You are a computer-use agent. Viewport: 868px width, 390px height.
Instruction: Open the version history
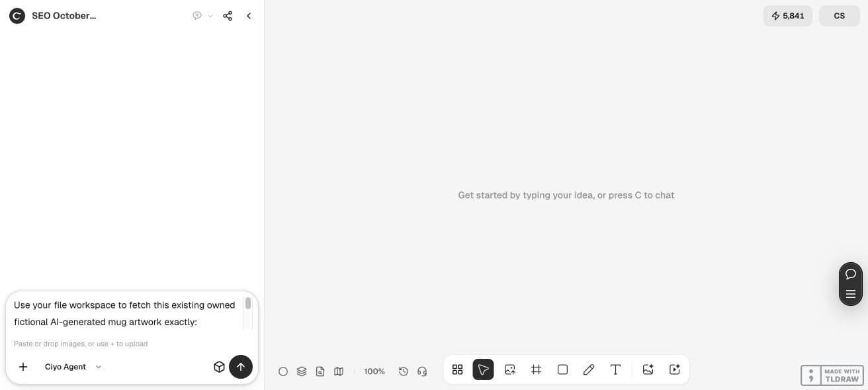(404, 371)
